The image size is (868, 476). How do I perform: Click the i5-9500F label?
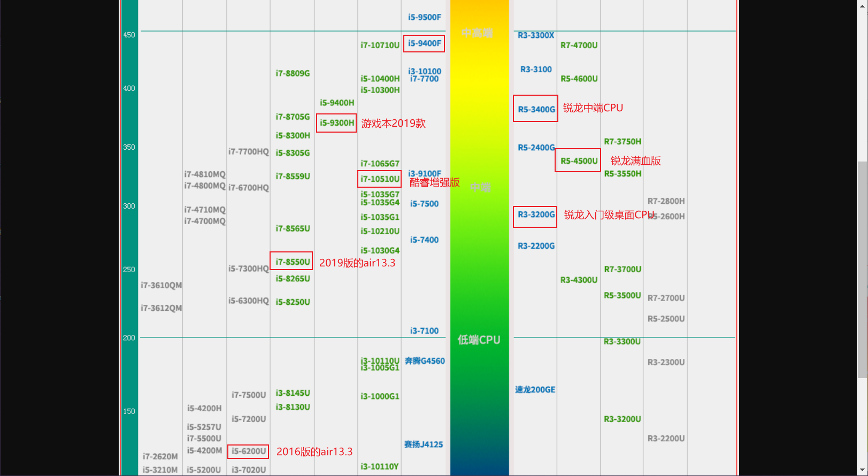(425, 17)
